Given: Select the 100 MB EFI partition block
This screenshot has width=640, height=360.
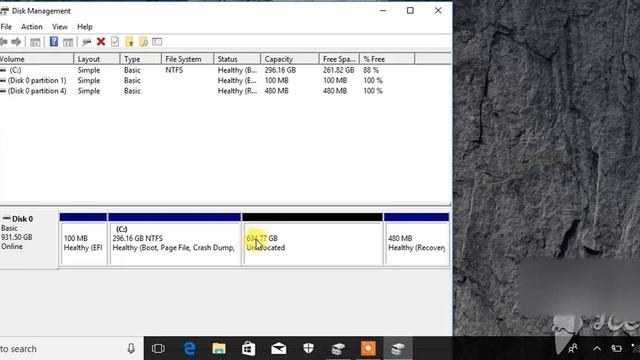Looking at the screenshot, I should [x=83, y=240].
